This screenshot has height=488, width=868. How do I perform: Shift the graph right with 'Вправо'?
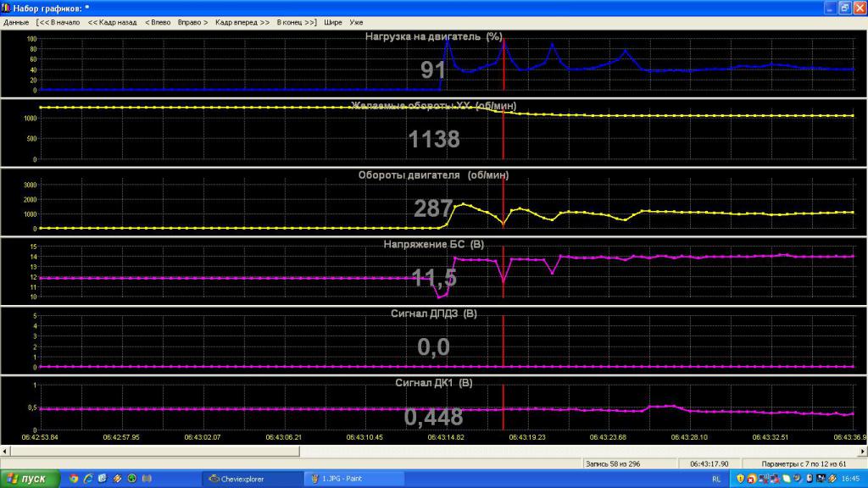192,22
